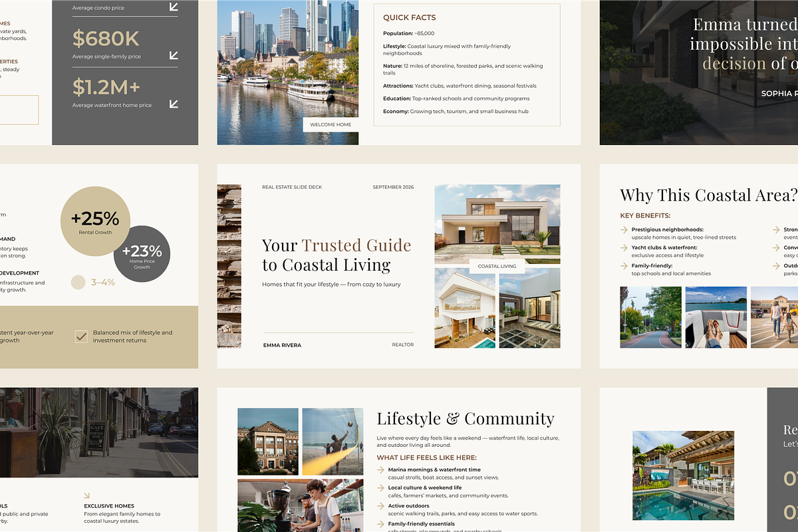Select the tree-lined street photo

(x=651, y=317)
